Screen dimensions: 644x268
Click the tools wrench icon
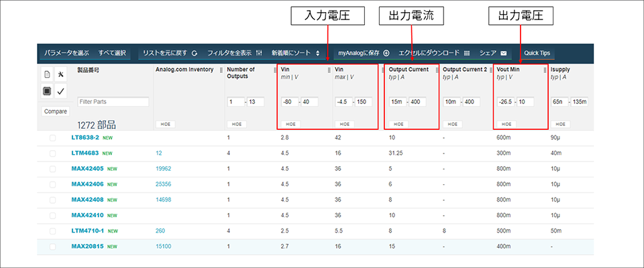coord(60,74)
